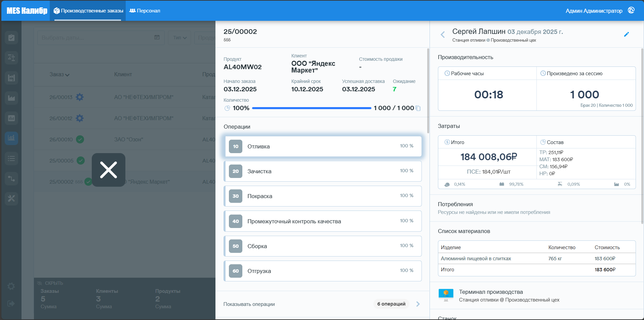This screenshot has height=320, width=644.
Task: Open the clipboard checklist sidebar icon
Action: point(11,38)
